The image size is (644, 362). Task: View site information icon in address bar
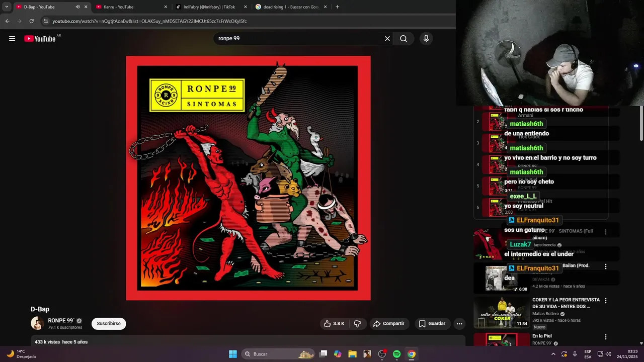click(x=46, y=21)
